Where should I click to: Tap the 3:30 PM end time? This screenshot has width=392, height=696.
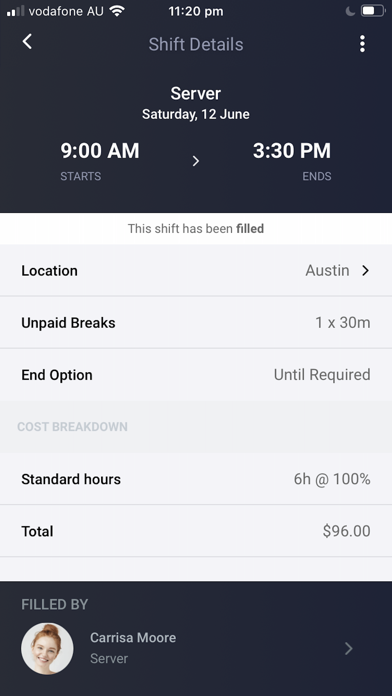point(292,151)
